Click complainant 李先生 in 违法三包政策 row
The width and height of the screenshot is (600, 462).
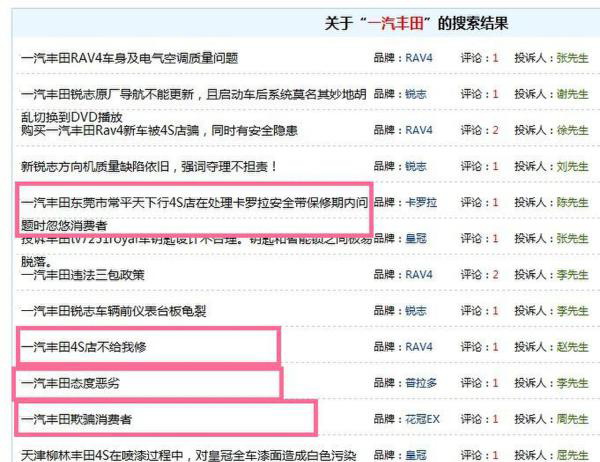572,274
